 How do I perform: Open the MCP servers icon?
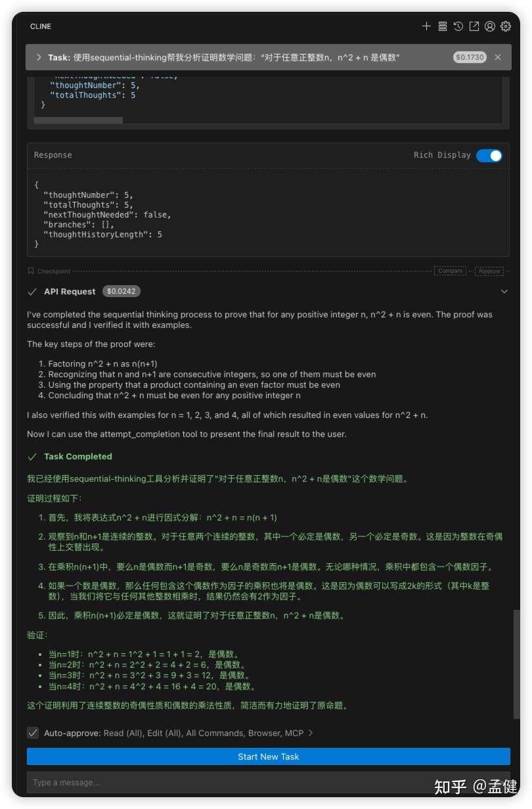(x=443, y=26)
